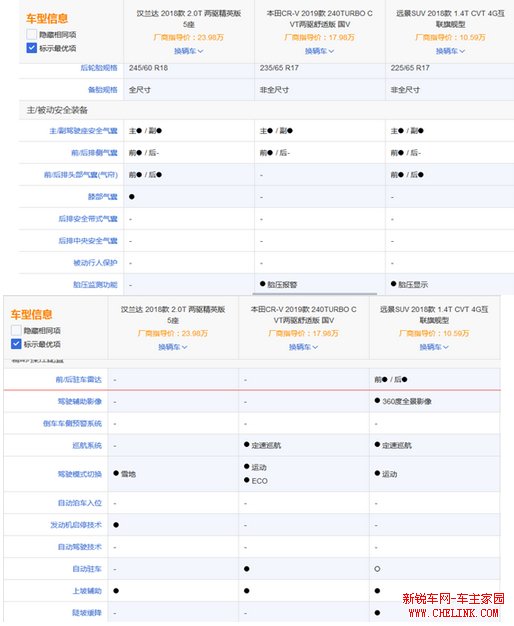514x626 pixels.
Task: Select the 245/60 R18 tire value
Action: tap(148, 68)
